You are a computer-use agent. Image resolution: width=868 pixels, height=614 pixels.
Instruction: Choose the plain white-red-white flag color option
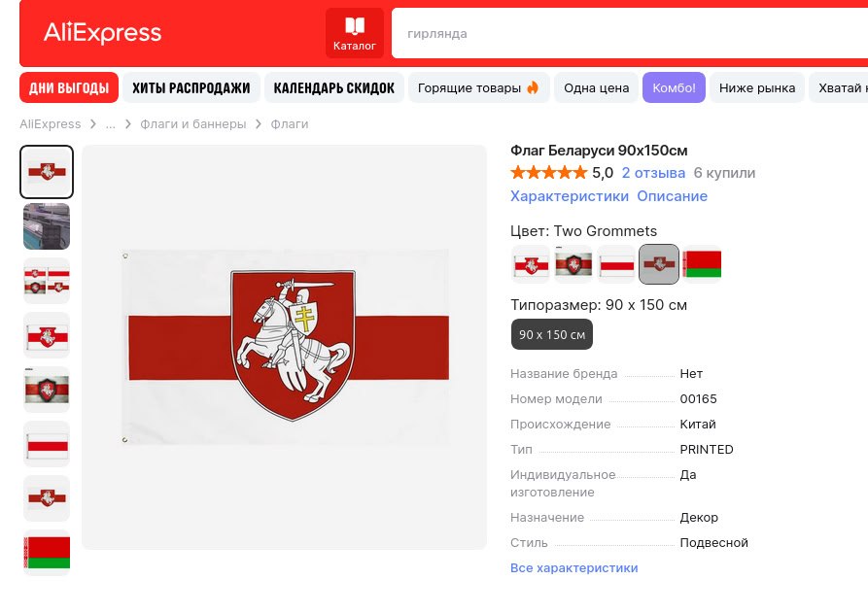pos(616,263)
